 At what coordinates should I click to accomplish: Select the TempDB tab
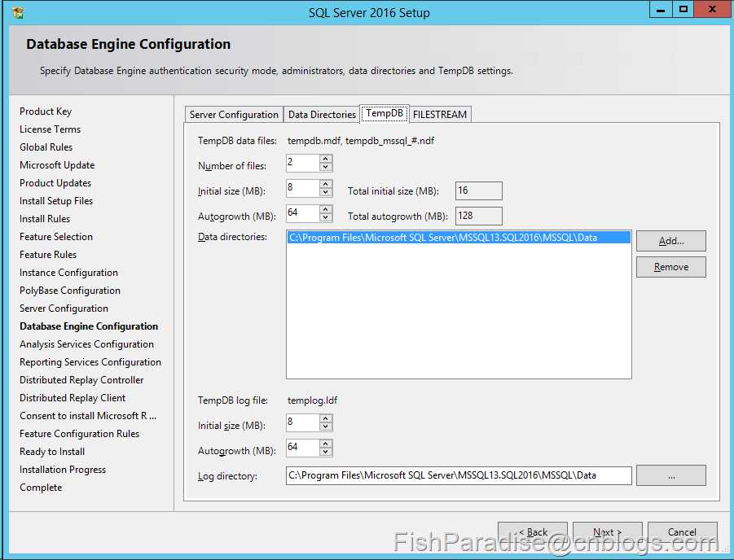(385, 113)
